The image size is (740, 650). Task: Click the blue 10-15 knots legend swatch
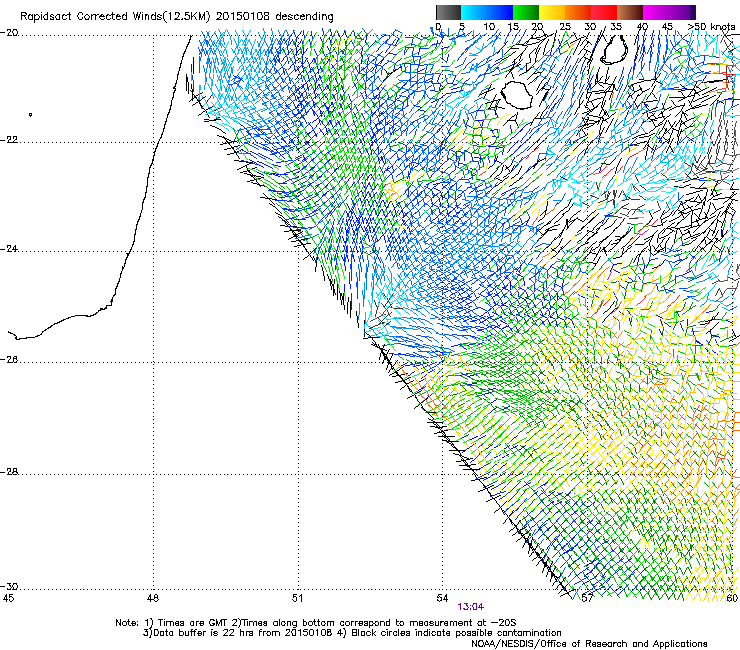[500, 12]
